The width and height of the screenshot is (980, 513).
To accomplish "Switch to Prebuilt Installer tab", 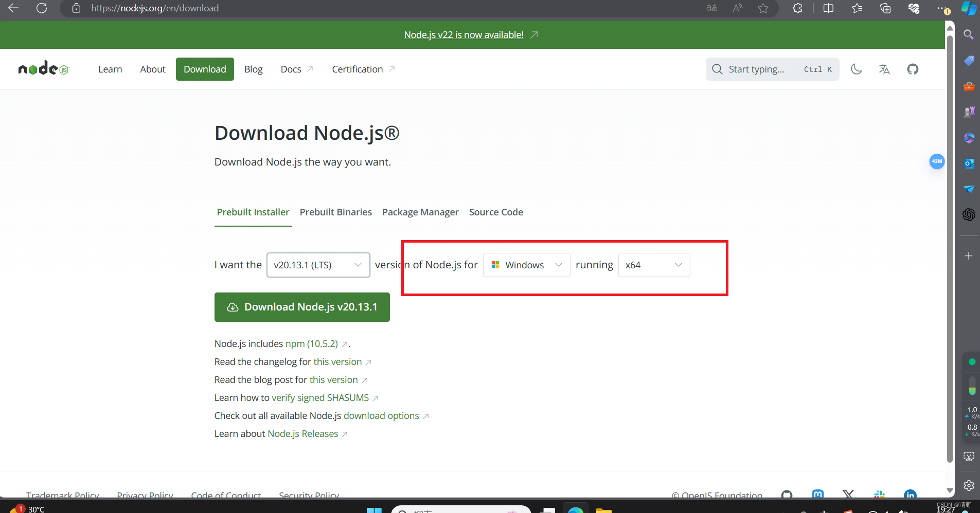I will point(253,212).
